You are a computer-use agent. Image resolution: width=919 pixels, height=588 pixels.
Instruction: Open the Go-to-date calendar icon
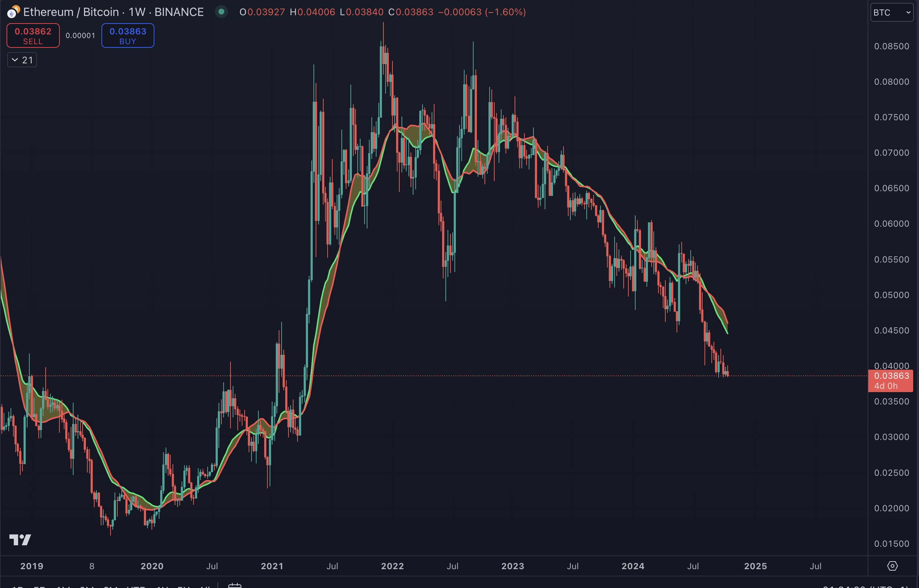point(235,586)
